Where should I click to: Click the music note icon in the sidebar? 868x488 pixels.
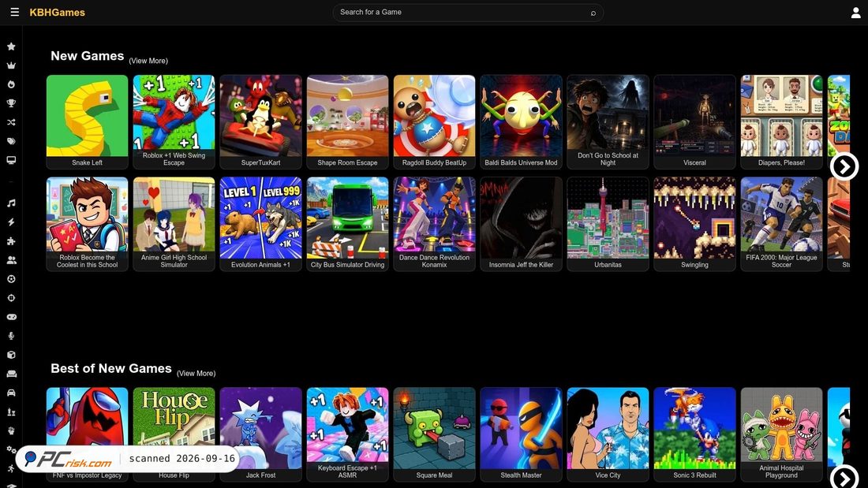coord(11,203)
